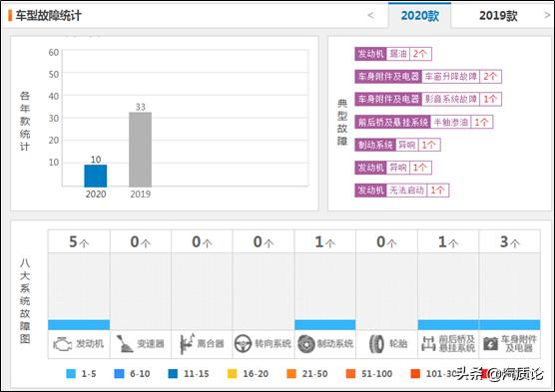The height and width of the screenshot is (392, 555).
Task: Click the gearbox (变速器) shifter icon
Action: click(124, 344)
